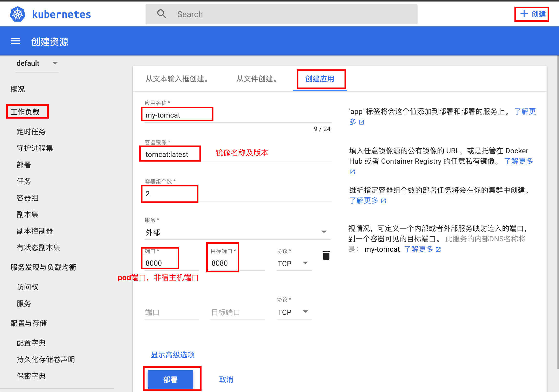Expand the 服务 type dropdown showing 外部
The width and height of the screenshot is (559, 392).
[238, 232]
